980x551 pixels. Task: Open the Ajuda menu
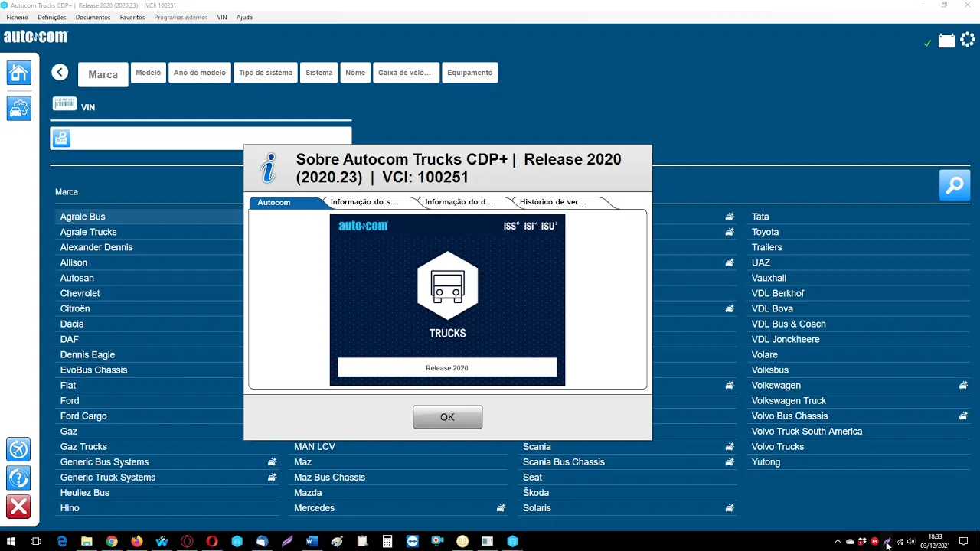(244, 17)
